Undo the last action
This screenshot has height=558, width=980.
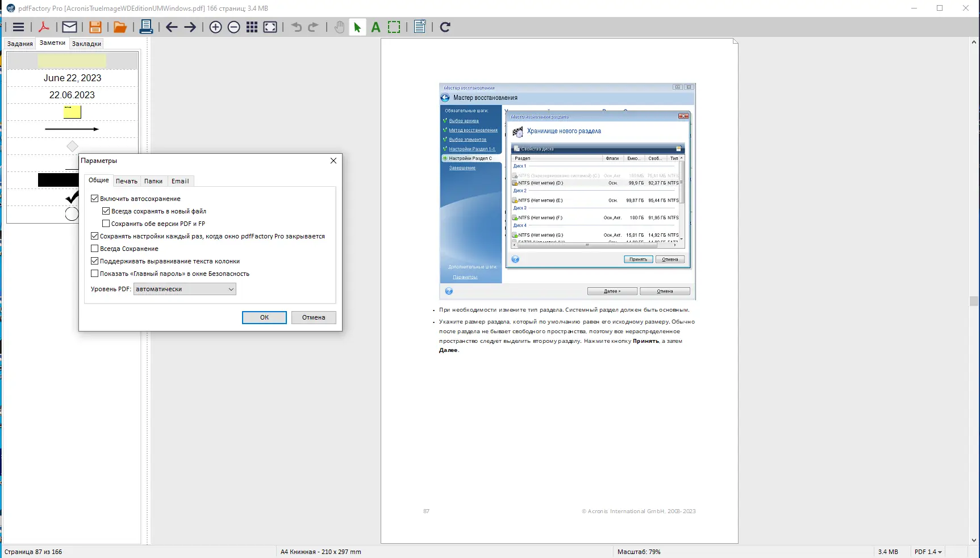coord(296,27)
